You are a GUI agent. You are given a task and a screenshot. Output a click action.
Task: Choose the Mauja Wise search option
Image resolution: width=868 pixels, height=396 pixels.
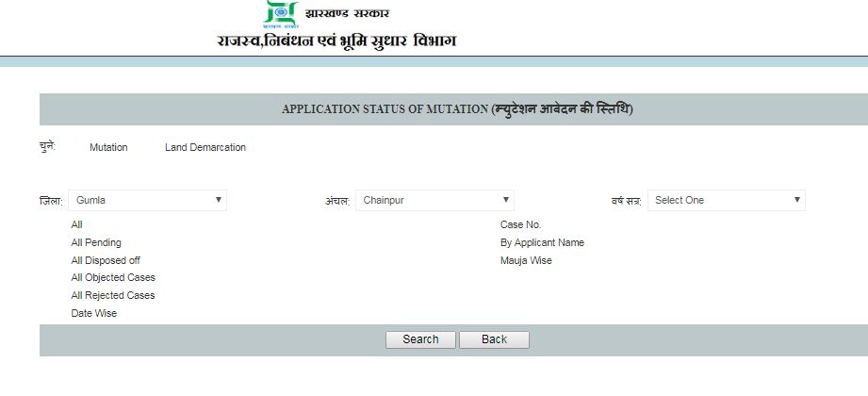pyautogui.click(x=526, y=260)
